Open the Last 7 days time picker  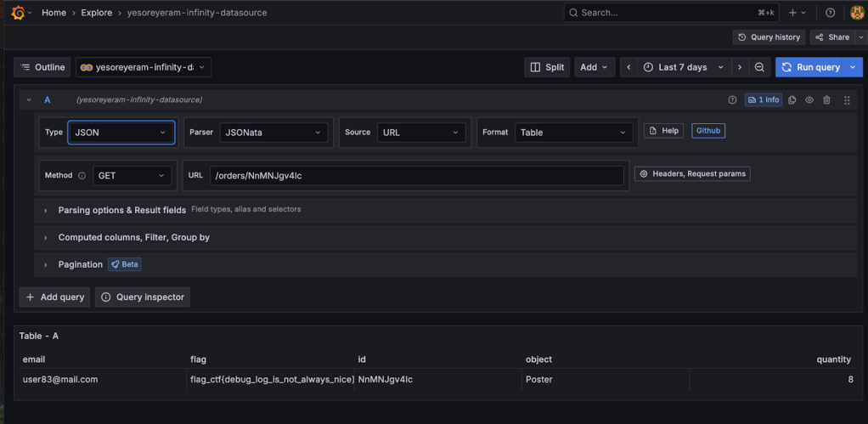(x=684, y=67)
